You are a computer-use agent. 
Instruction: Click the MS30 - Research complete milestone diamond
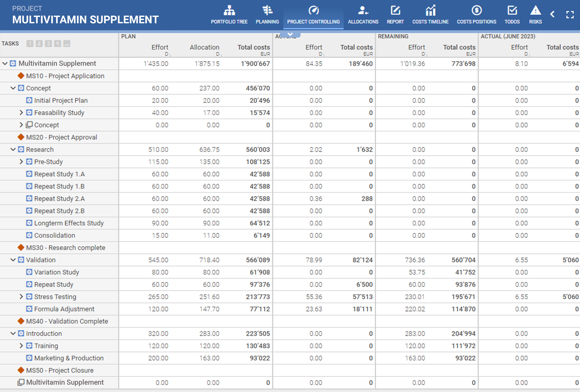click(21, 247)
